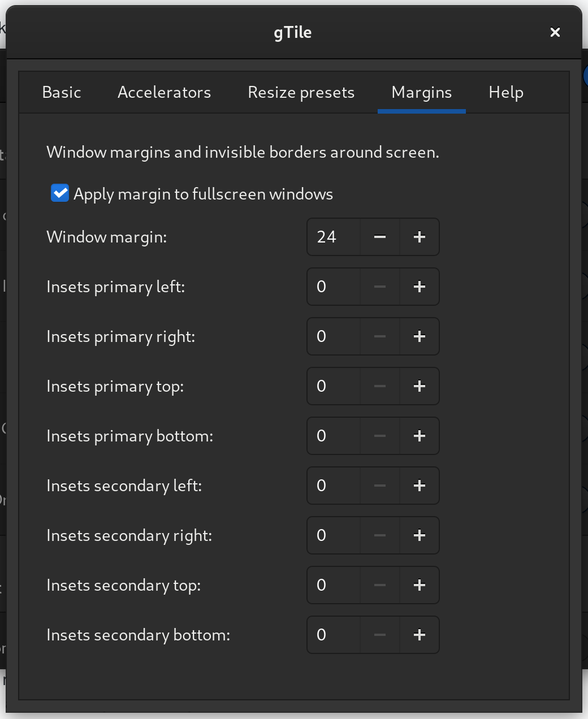Increase Insets secondary left

tap(420, 486)
